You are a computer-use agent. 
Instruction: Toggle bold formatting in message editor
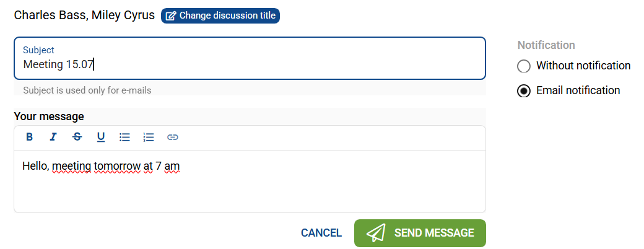[29, 137]
